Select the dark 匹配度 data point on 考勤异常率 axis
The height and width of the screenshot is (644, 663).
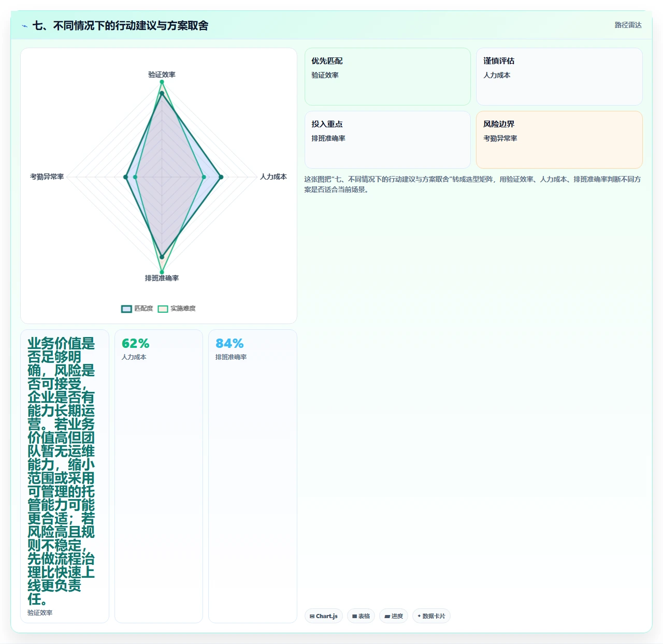click(x=125, y=177)
